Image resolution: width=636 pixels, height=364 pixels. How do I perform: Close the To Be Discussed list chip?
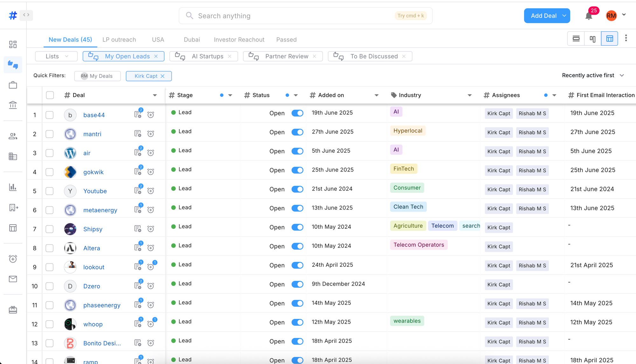(x=404, y=56)
